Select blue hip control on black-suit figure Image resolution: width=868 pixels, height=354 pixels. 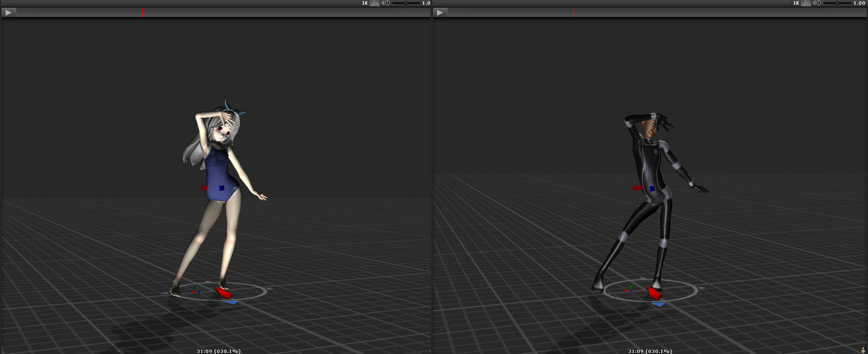(652, 189)
